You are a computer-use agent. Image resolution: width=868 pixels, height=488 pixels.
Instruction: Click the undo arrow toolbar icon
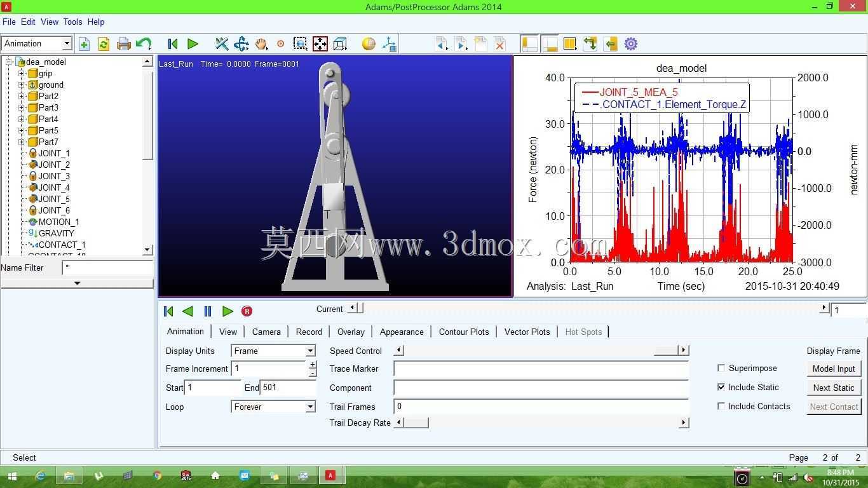click(x=144, y=44)
